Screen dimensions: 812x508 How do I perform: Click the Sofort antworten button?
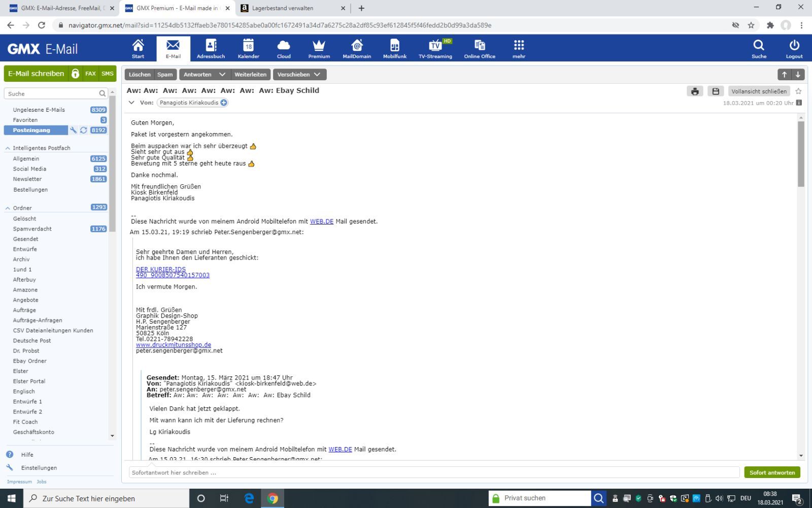772,472
